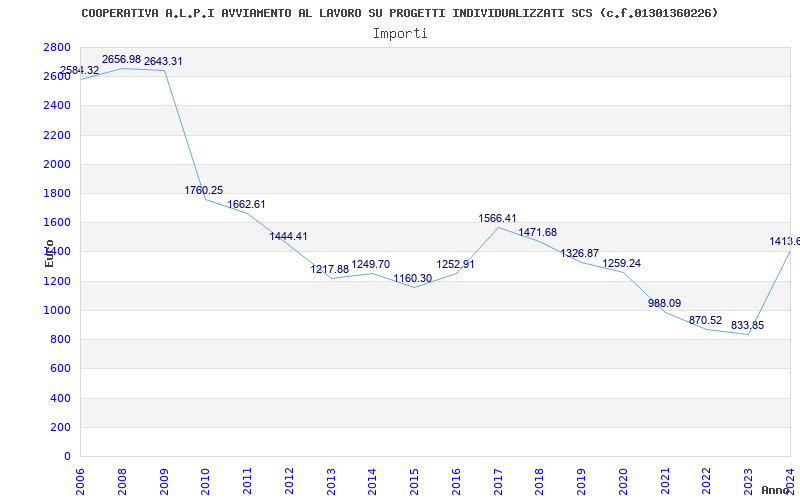Select the 1471.68 value label
This screenshot has width=800, height=500.
click(x=538, y=232)
